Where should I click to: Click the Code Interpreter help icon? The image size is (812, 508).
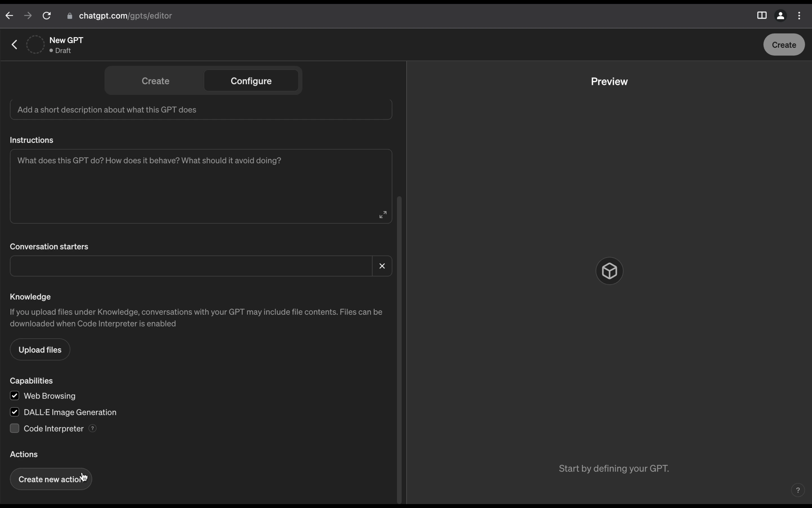(x=92, y=428)
